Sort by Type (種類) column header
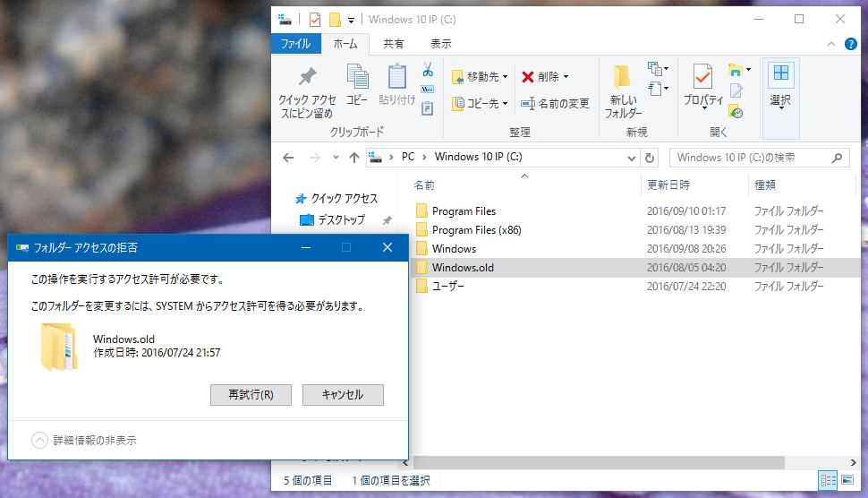Screen dimensions: 868x498 (x=765, y=185)
